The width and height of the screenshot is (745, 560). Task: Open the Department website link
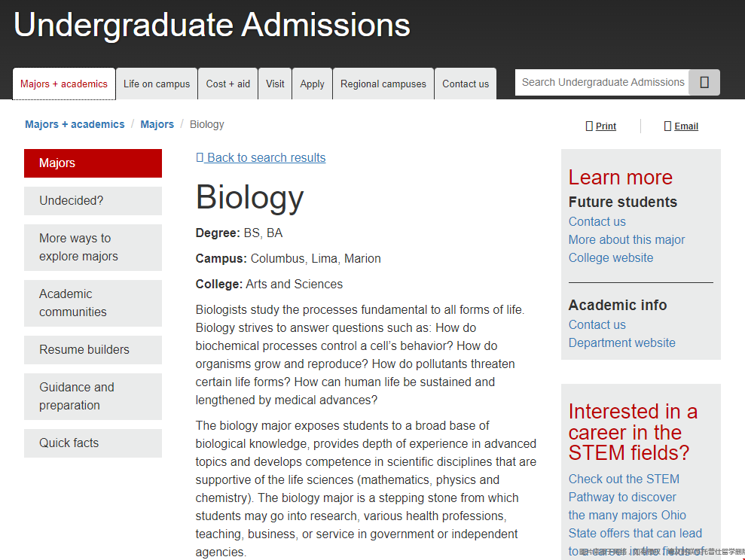[622, 342]
